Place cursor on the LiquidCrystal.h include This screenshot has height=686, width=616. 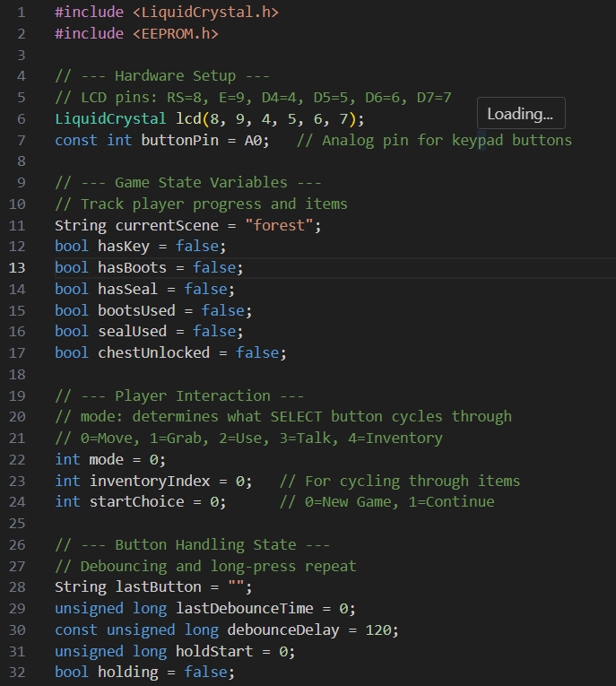(206, 13)
